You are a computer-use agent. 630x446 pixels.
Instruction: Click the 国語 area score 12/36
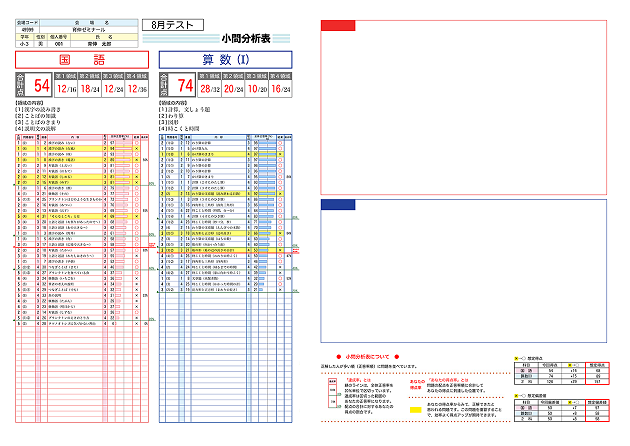137,89
